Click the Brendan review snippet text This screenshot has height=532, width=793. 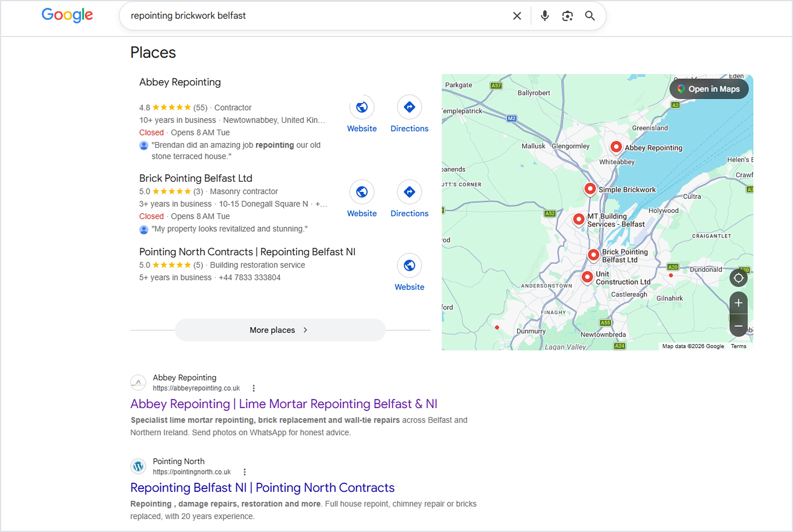236,151
